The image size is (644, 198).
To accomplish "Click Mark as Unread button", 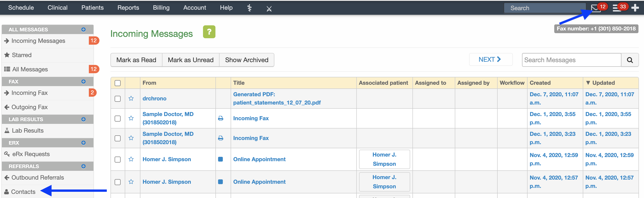I will click(x=191, y=60).
